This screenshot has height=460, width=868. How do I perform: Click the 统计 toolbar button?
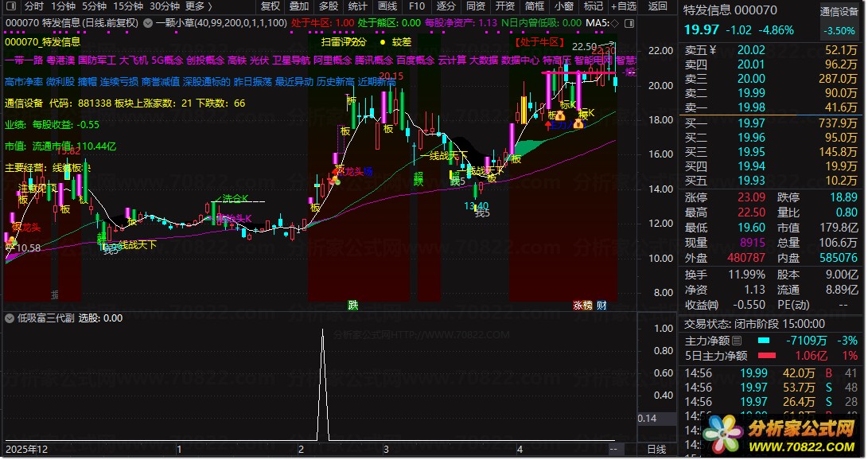click(357, 6)
